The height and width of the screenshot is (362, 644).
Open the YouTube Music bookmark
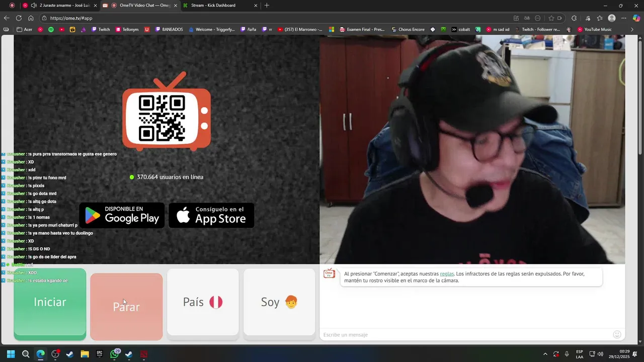(x=595, y=29)
